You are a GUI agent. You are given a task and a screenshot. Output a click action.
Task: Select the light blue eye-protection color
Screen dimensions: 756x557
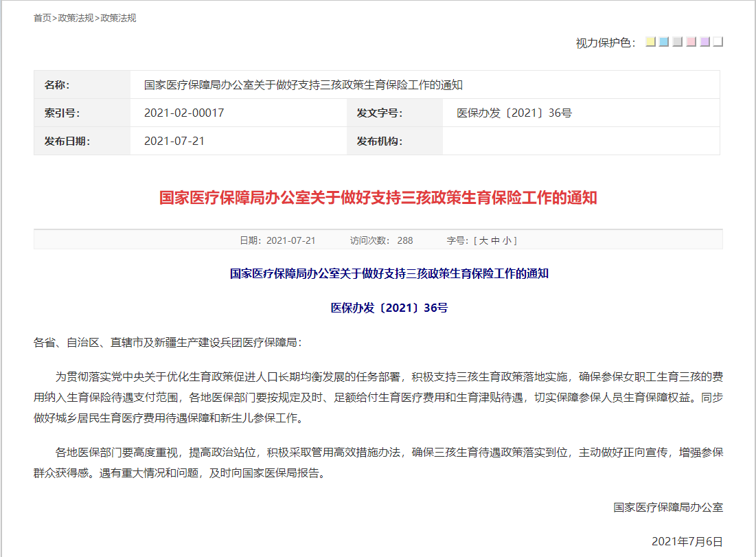click(x=664, y=42)
